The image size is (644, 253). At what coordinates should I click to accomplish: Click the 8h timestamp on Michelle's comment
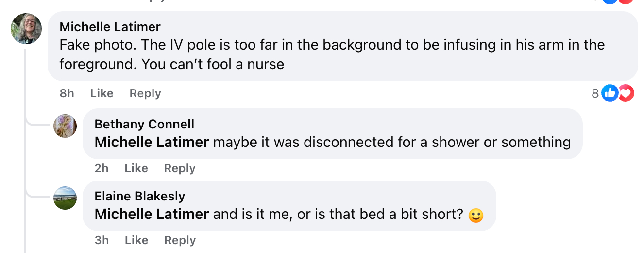click(67, 93)
